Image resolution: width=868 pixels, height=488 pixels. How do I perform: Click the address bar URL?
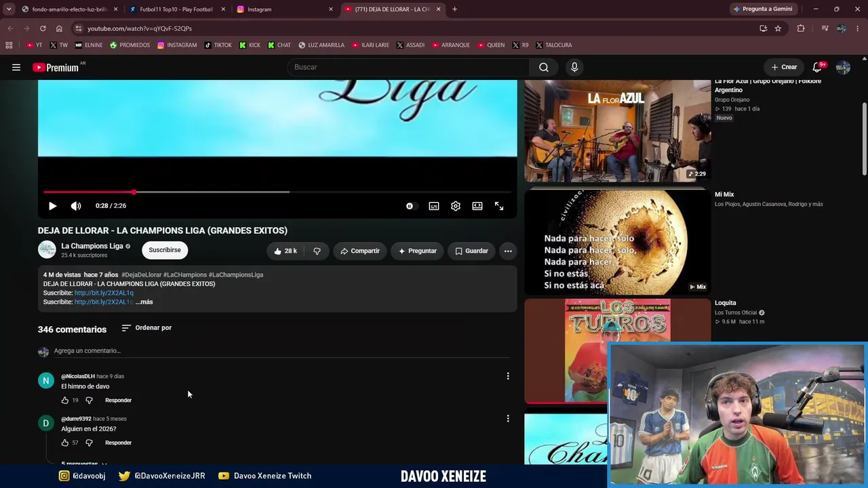click(140, 28)
